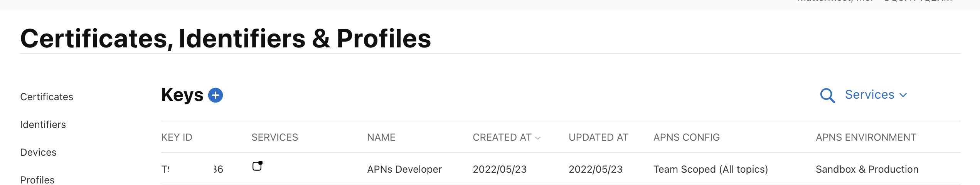Add a new key with the plus icon
The width and height of the screenshot is (980, 185).
click(216, 95)
